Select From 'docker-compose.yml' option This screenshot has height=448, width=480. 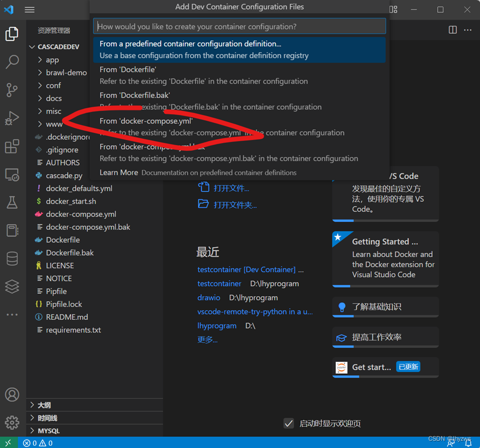pyautogui.click(x=239, y=126)
